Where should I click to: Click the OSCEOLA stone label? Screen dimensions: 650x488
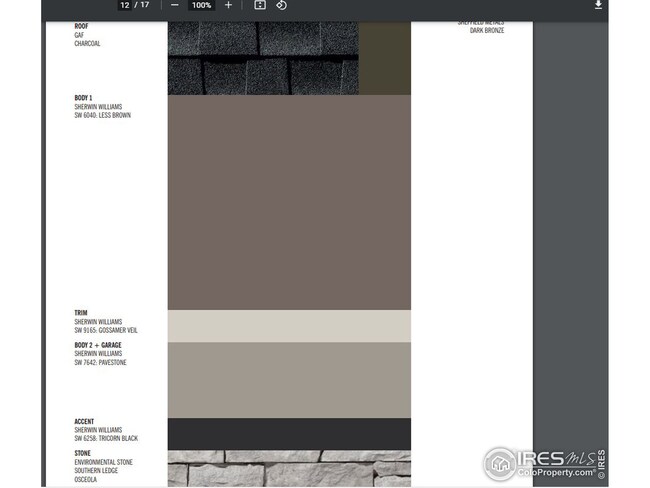point(85,479)
